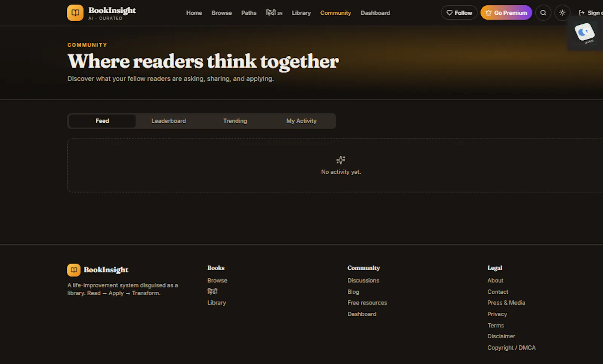Click the BookInsight book logo in header
The width and height of the screenshot is (603, 364).
75,13
